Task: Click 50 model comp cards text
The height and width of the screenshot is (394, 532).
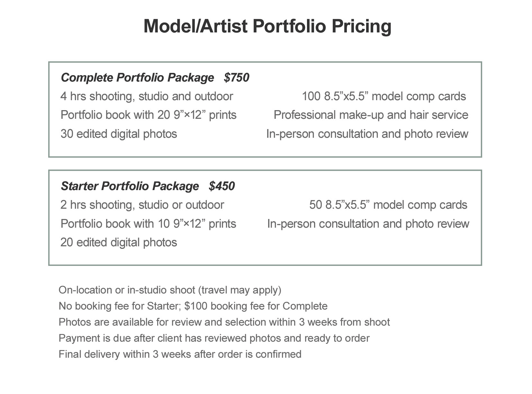Action: (x=388, y=205)
